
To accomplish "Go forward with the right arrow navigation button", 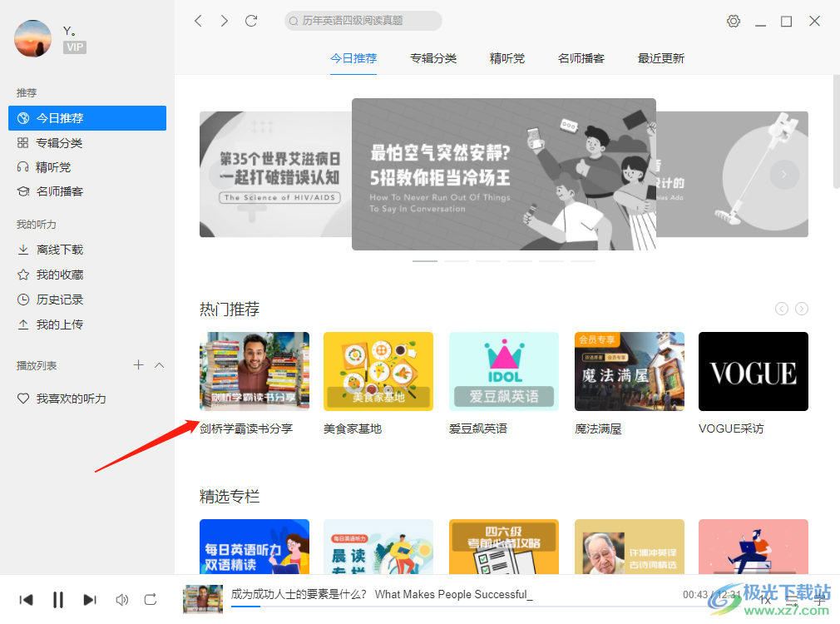I will point(225,21).
